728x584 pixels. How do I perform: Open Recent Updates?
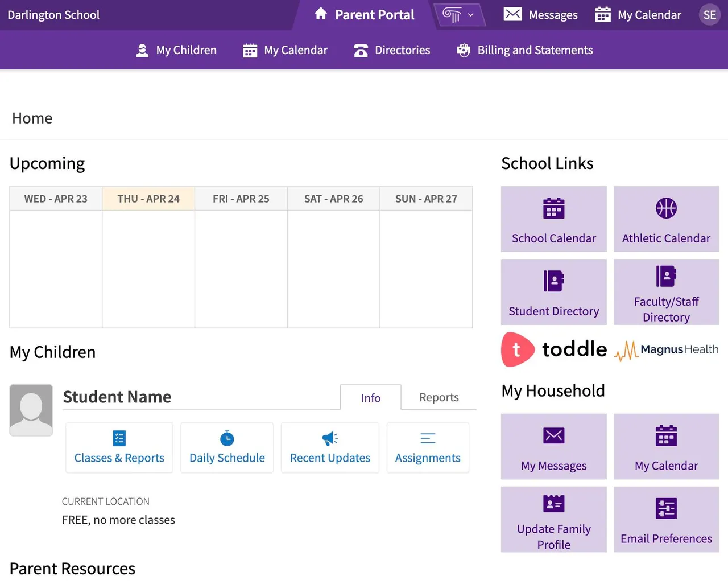330,448
